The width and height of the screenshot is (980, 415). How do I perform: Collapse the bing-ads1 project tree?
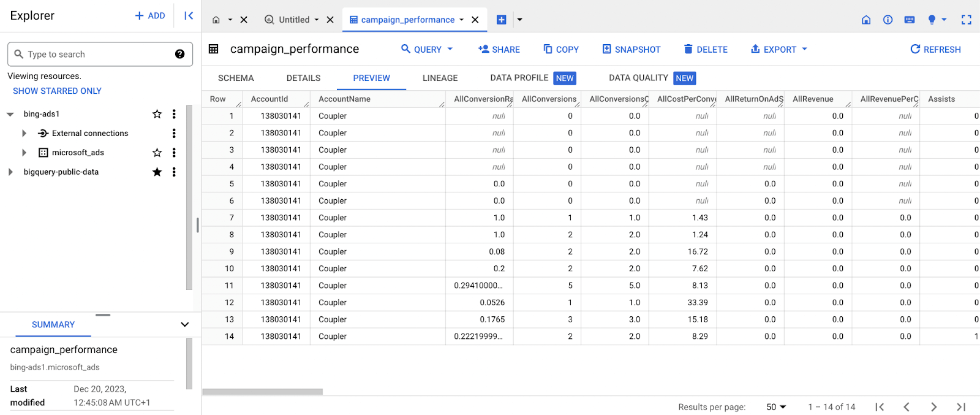pyautogui.click(x=10, y=114)
